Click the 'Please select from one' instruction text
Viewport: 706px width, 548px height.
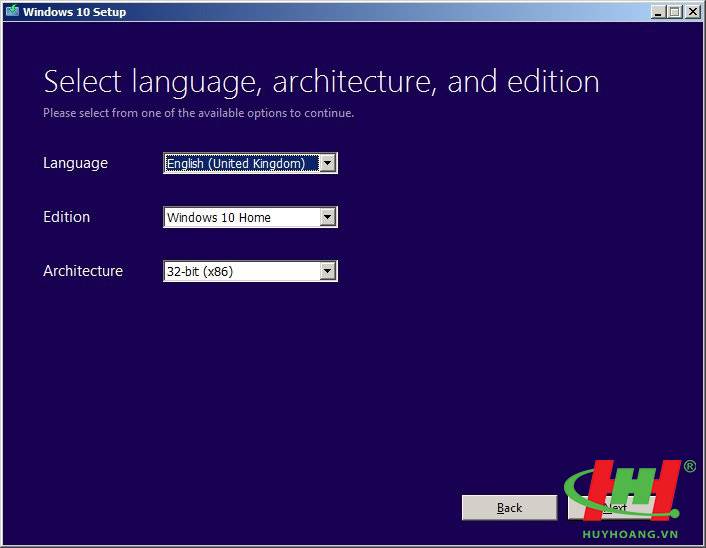(198, 113)
